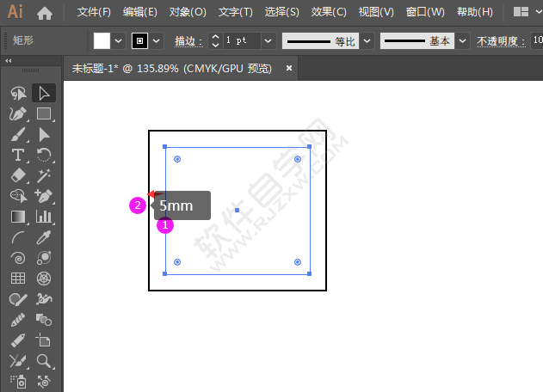Expand the 等比 stroke profile dropdown

pos(367,40)
